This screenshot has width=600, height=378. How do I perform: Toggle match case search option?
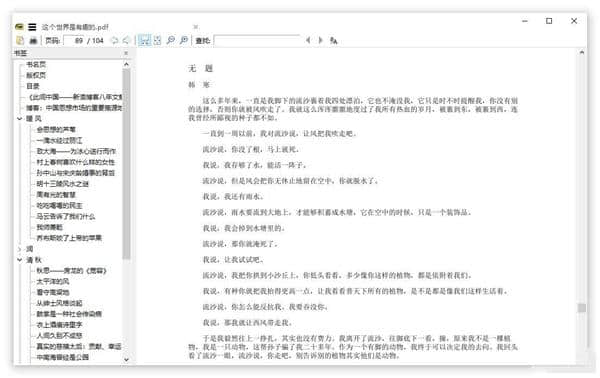pyautogui.click(x=334, y=40)
